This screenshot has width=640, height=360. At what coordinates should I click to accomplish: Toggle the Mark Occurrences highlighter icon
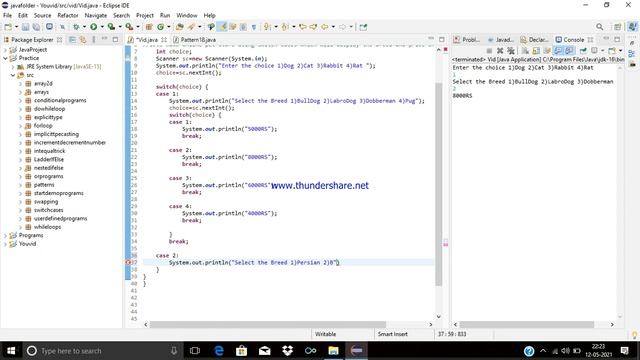pos(222,27)
